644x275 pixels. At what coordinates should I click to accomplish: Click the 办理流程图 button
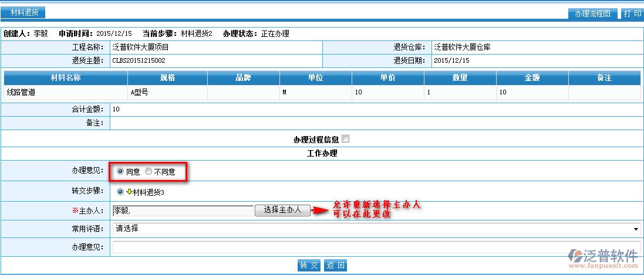click(x=592, y=13)
